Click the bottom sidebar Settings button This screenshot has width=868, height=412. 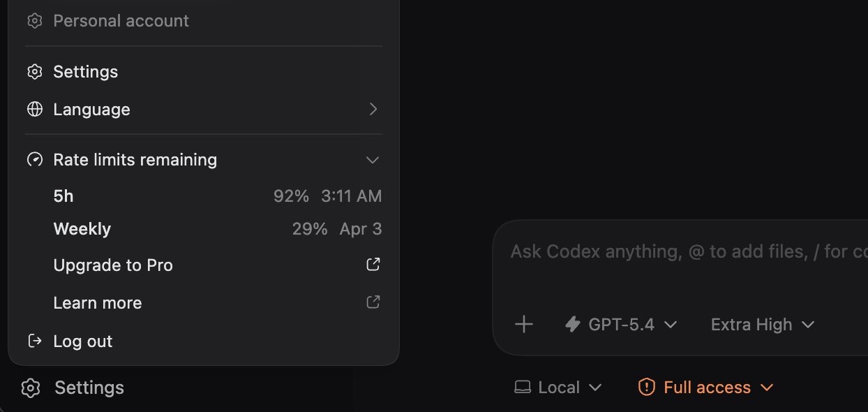(73, 388)
